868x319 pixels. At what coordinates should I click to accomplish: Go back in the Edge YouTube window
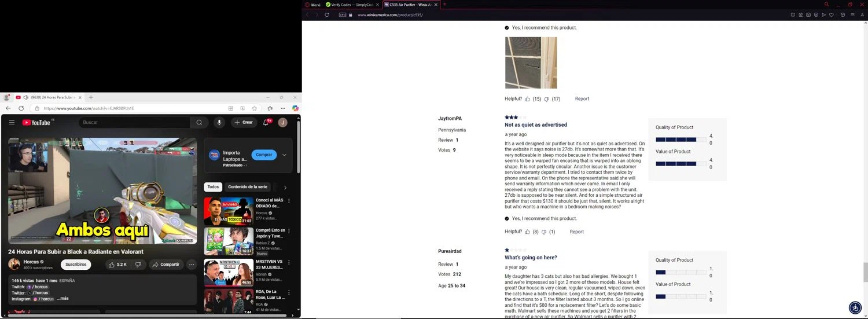[8, 108]
